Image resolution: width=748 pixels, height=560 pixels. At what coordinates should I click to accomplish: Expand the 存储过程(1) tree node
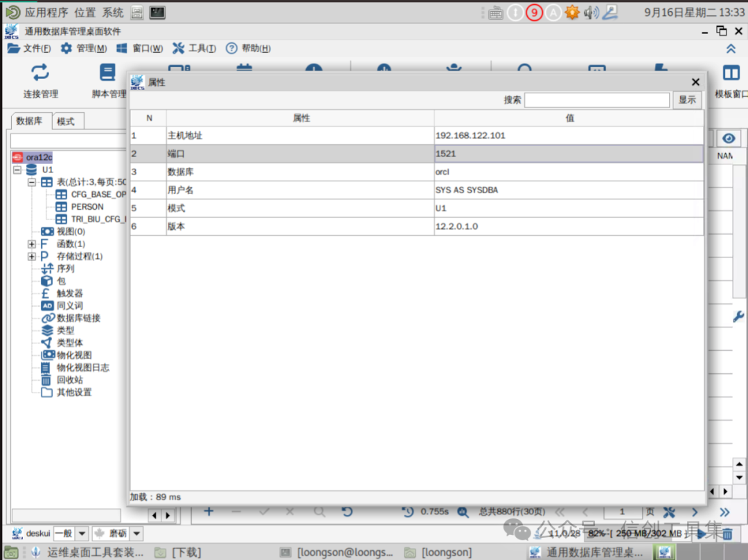coord(31,256)
